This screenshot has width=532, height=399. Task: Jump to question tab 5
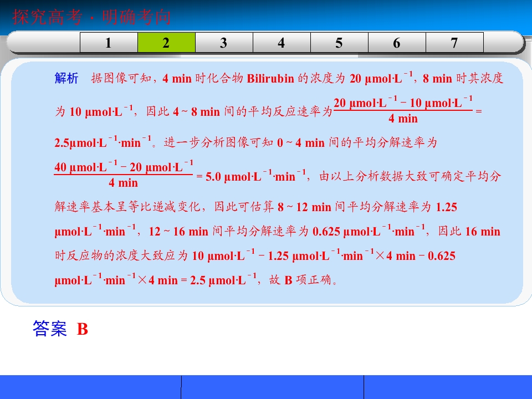pos(339,43)
